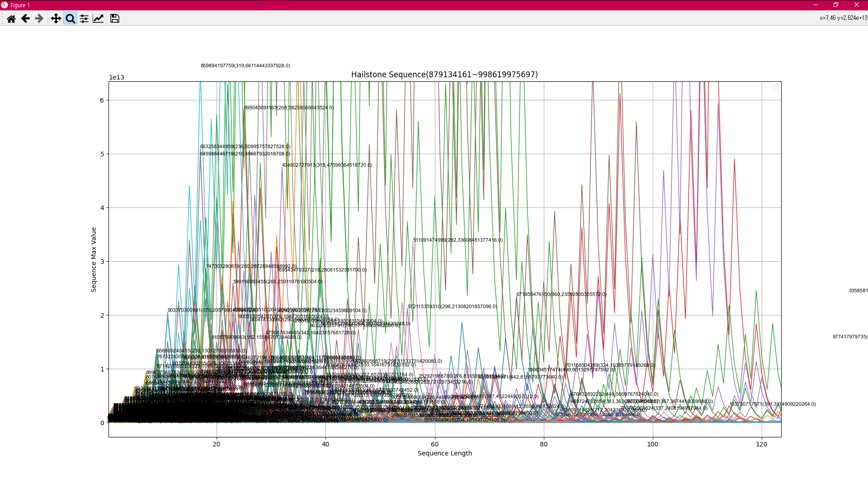Viewport: 868px width, 488px height.
Task: Click the x-axis tick label 20
Action: 217,444
